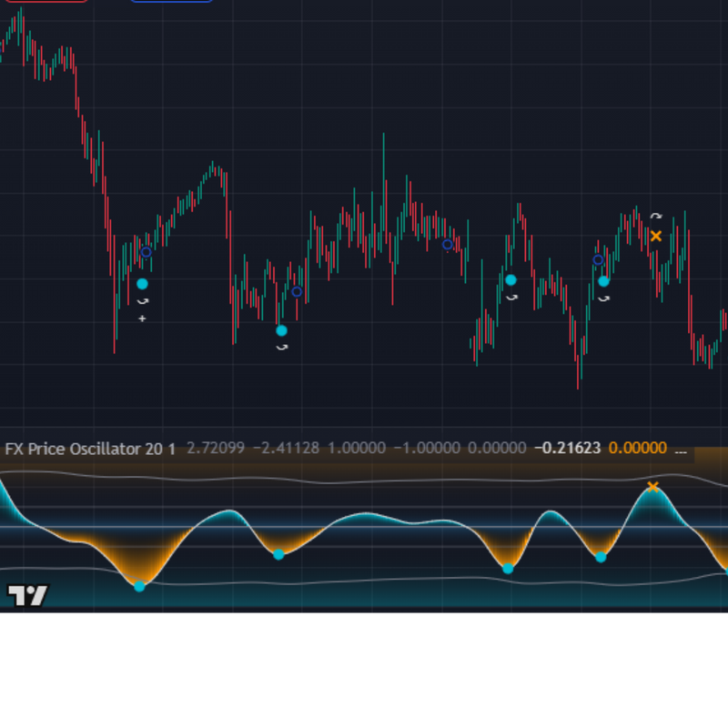Click the 2.72099 value in the oscillator legend
The height and width of the screenshot is (728, 728).
(x=216, y=449)
